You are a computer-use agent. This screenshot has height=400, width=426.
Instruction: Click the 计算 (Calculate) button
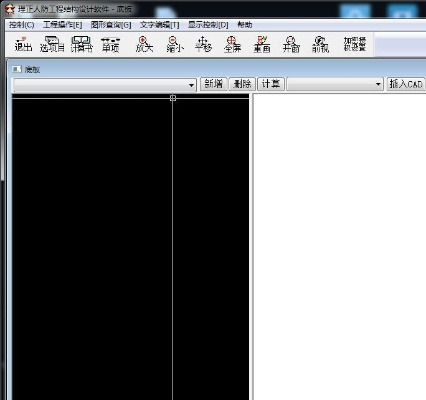[x=271, y=84]
